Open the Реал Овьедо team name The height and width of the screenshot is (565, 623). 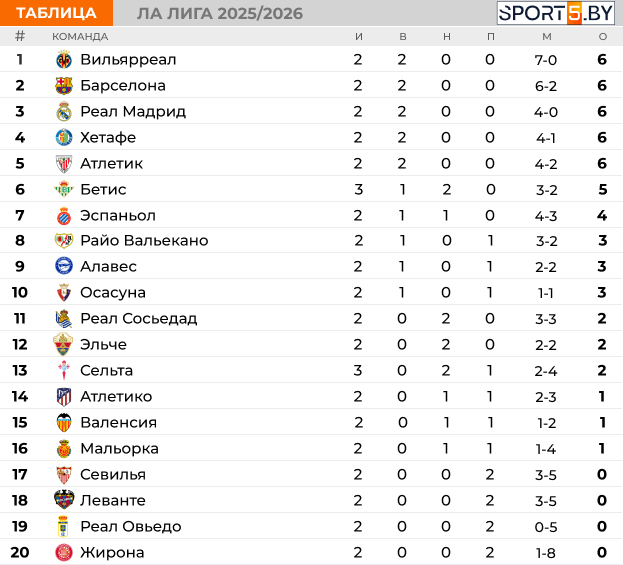click(131, 526)
